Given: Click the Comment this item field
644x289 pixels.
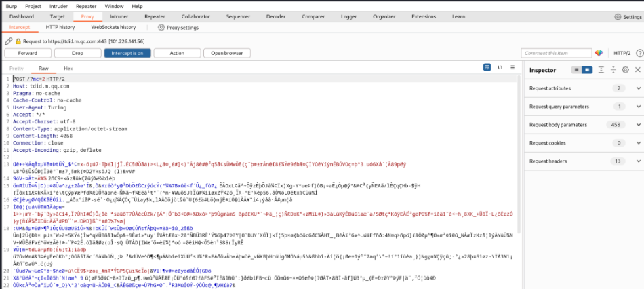Looking at the screenshot, I should pos(556,53).
